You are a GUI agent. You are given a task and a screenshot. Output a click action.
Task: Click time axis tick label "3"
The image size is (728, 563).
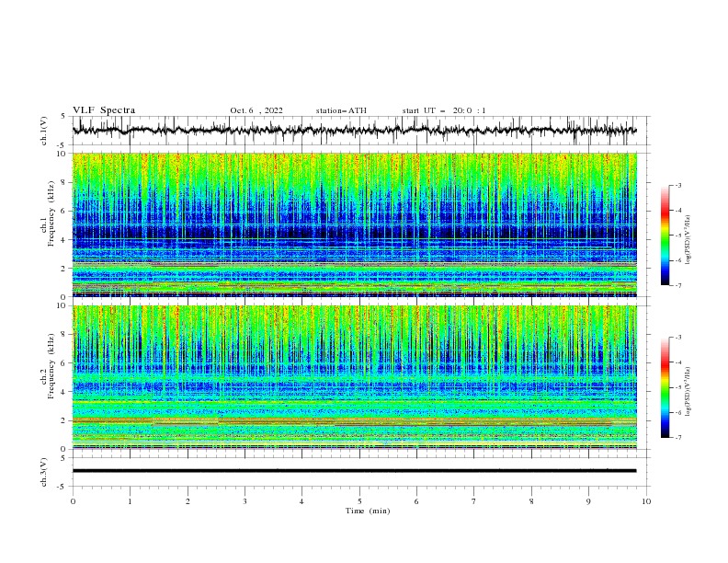pyautogui.click(x=245, y=501)
